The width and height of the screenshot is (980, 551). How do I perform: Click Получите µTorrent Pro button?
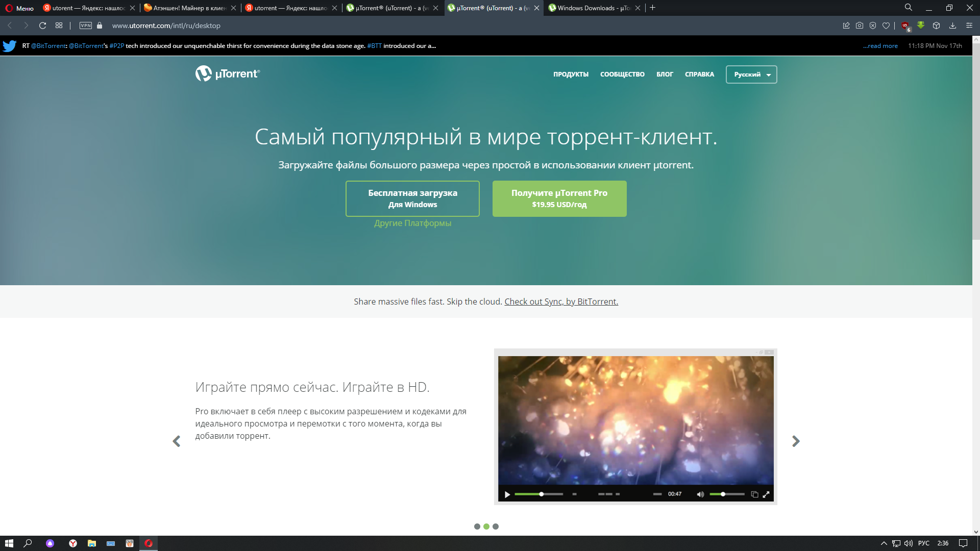[x=559, y=198]
